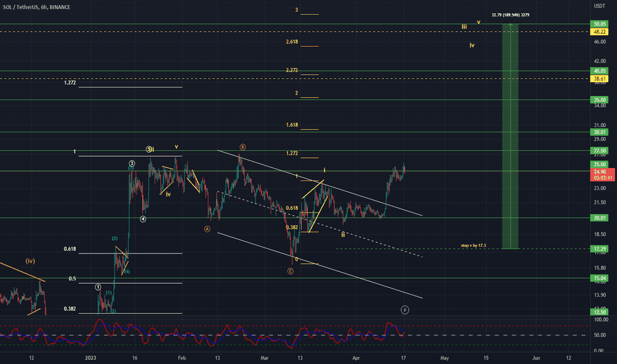
Task: Select the 38.61 yellow price label
Action: pyautogui.click(x=599, y=79)
